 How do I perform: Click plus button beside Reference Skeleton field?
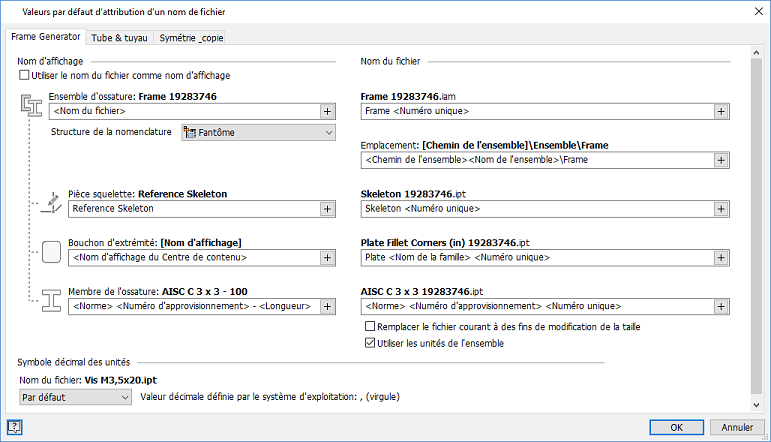[x=327, y=209]
